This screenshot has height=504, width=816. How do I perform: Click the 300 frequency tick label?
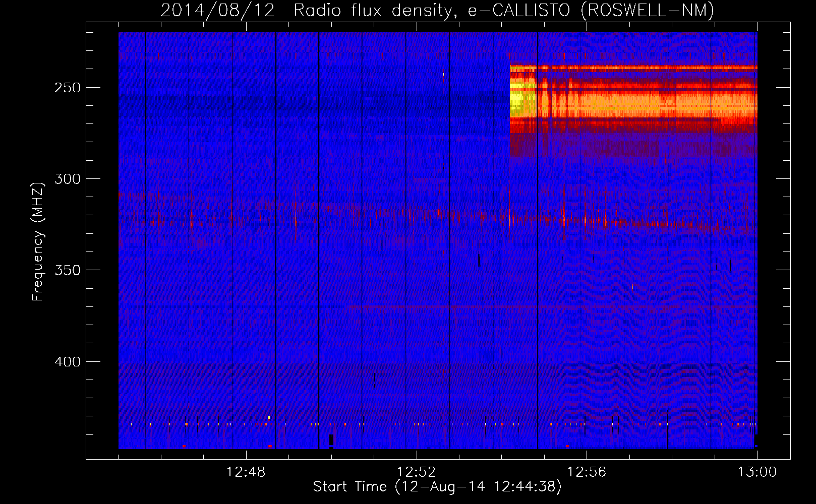(68, 179)
